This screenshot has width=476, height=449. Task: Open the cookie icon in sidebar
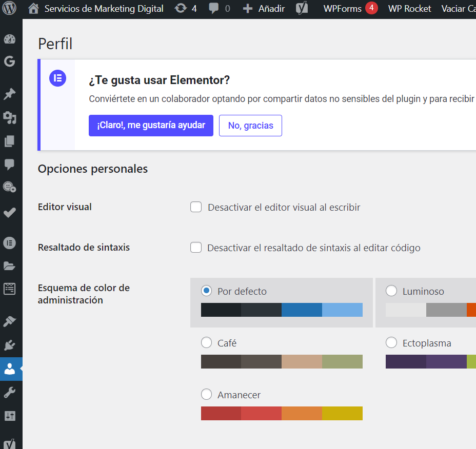point(9,187)
